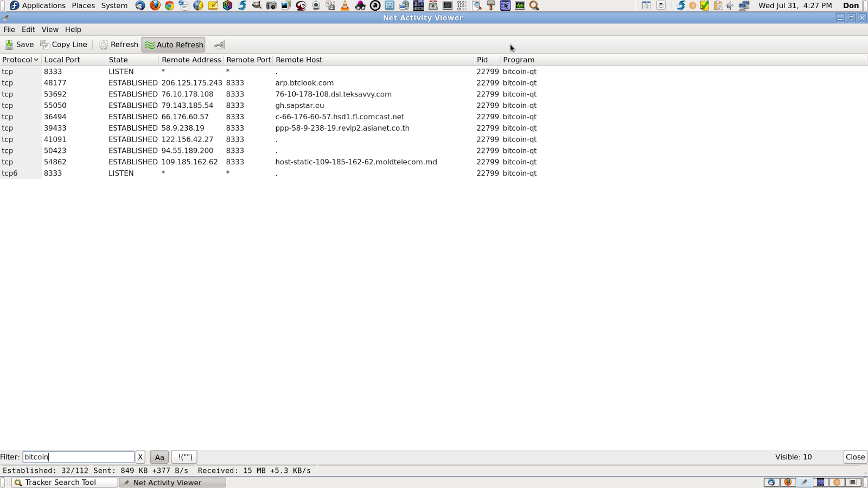This screenshot has width=868, height=488.
Task: Open the View menu
Action: coord(50,29)
